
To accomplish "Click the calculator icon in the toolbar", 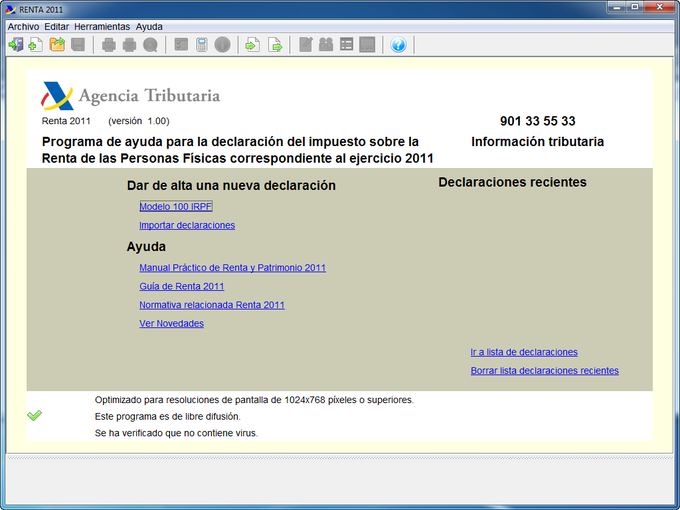I will (x=202, y=45).
